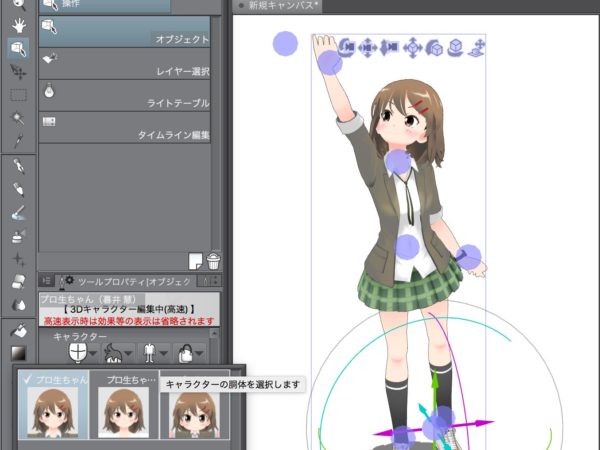Open the ツールプロパティ[オブジェクト panel tab
This screenshot has height=450, width=600.
tap(126, 282)
